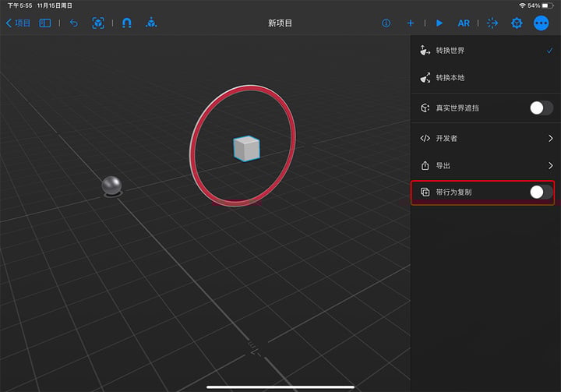561x392 pixels.
Task: Toggle the sidebar panel icon
Action: (x=45, y=23)
